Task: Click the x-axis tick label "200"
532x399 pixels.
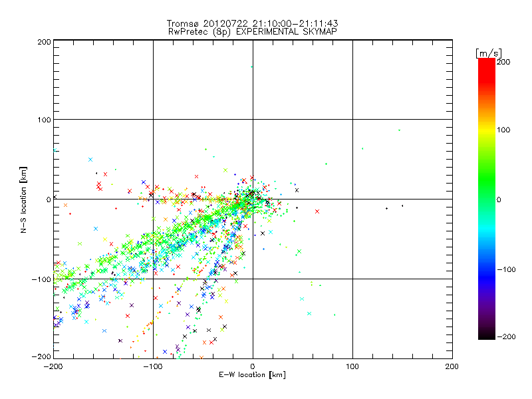Action: 452,366
